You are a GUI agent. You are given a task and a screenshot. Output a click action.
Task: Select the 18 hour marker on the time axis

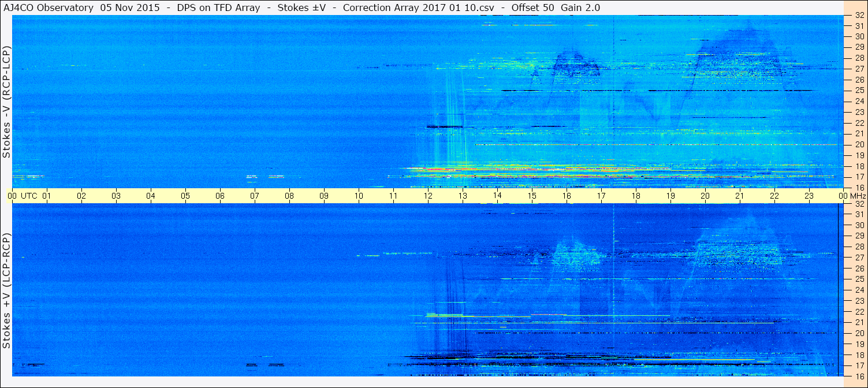636,196
